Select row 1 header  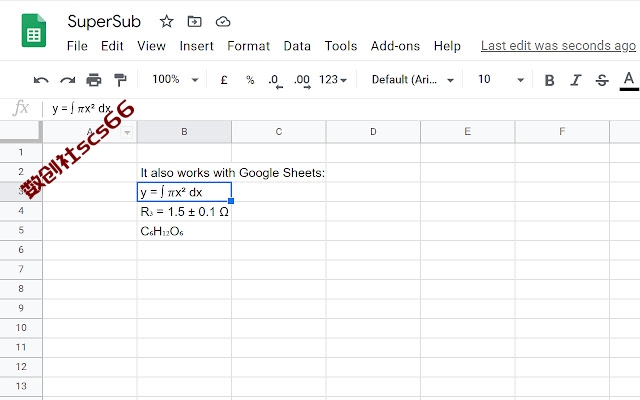[x=21, y=152]
